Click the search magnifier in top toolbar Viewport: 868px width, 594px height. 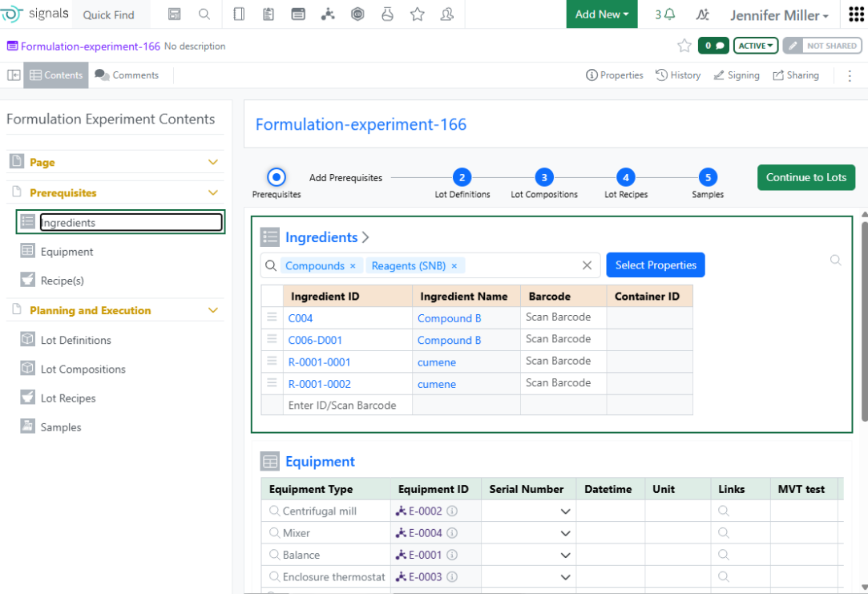[204, 14]
